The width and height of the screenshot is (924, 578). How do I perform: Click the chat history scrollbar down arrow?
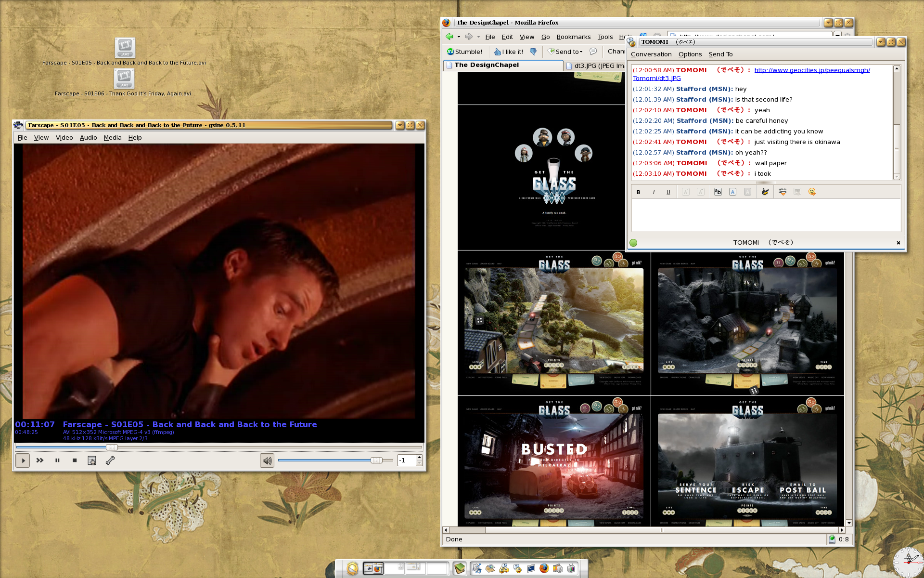[897, 177]
